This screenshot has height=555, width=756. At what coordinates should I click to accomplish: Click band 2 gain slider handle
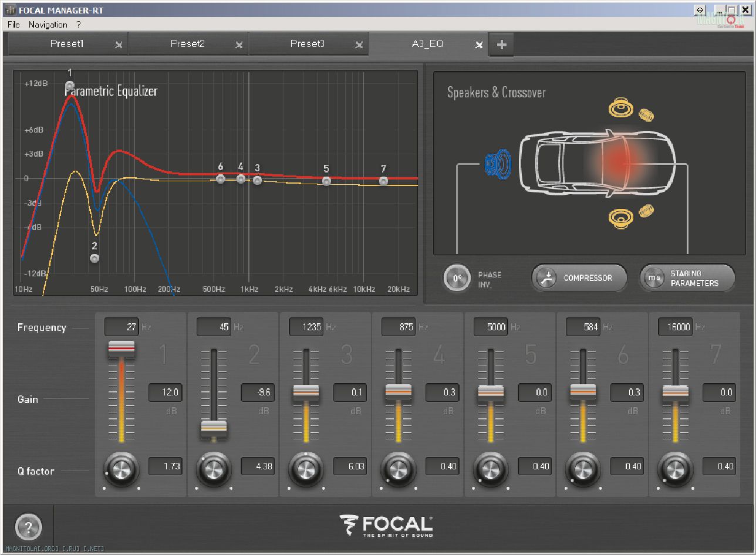click(214, 429)
